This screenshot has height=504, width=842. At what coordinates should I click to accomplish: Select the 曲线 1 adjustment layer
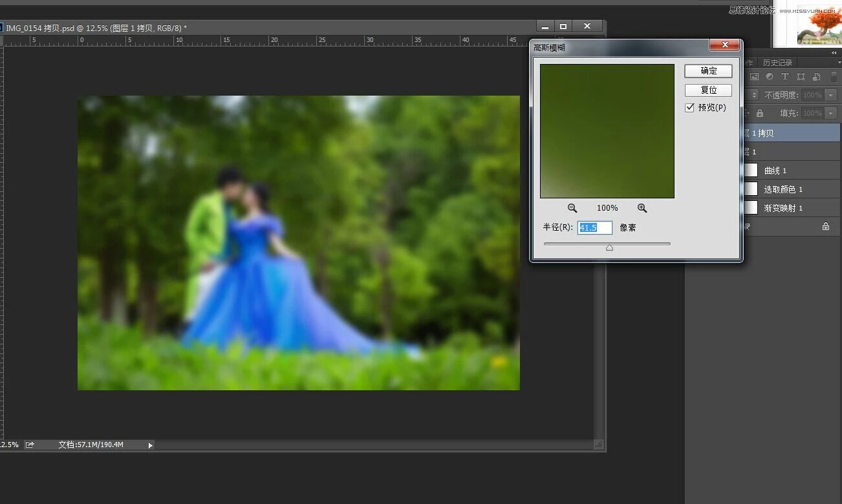(x=775, y=171)
